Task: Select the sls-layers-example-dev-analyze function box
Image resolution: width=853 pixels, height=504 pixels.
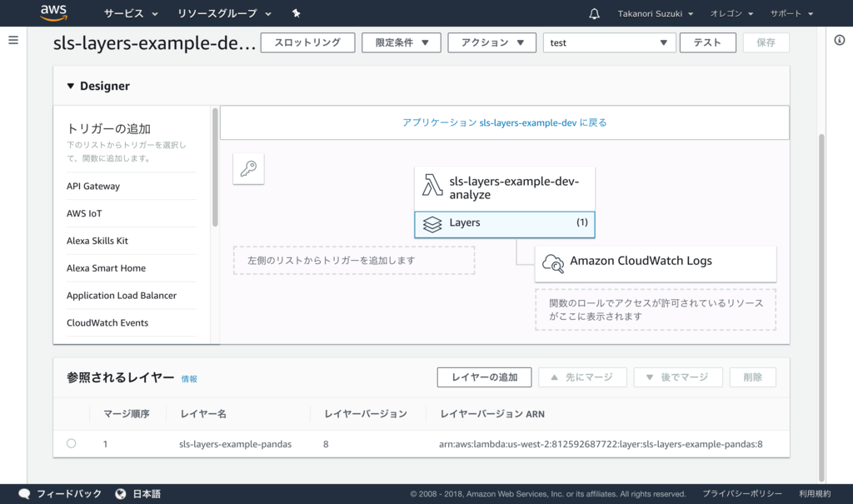Action: click(x=504, y=188)
